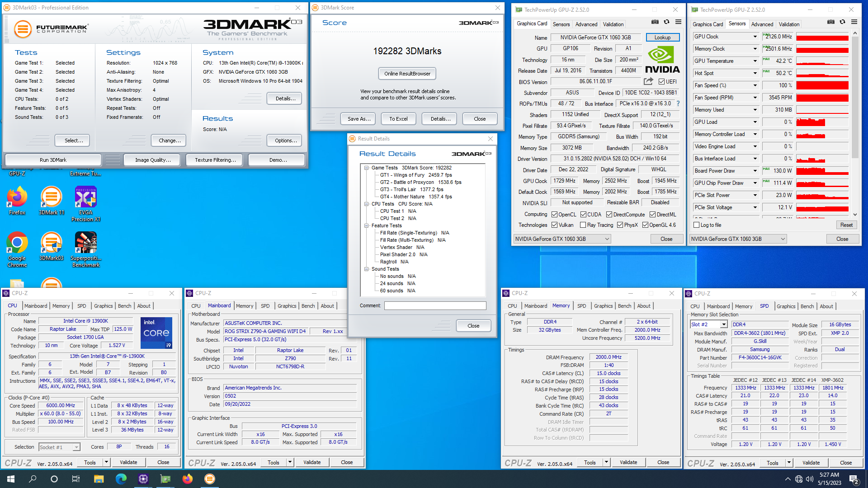868x488 pixels.
Task: Open the GPU Temperature sensor dropdown
Action: (x=755, y=61)
